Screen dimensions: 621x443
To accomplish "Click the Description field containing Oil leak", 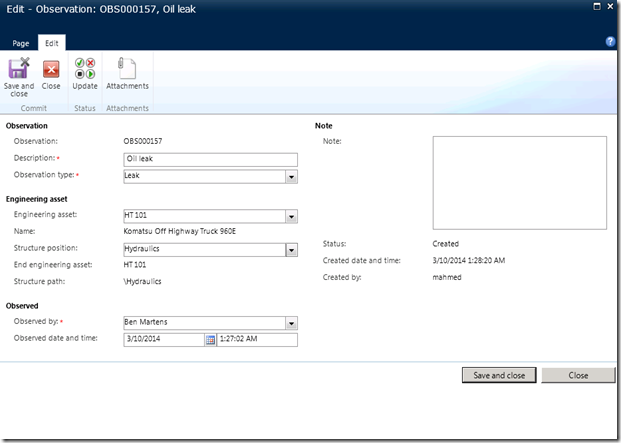I will (210, 160).
